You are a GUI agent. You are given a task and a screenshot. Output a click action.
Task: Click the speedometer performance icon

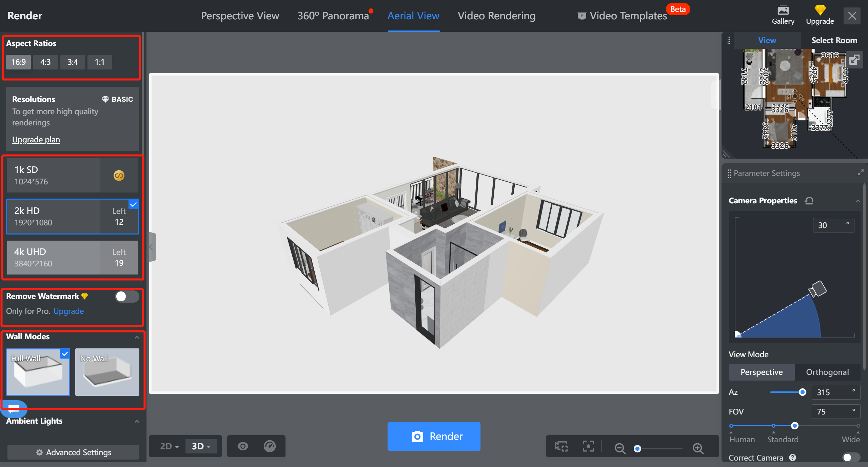[270, 446]
